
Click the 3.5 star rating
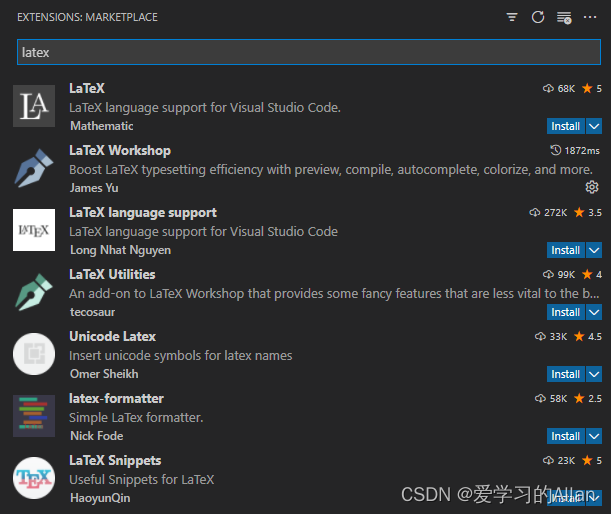coord(588,212)
